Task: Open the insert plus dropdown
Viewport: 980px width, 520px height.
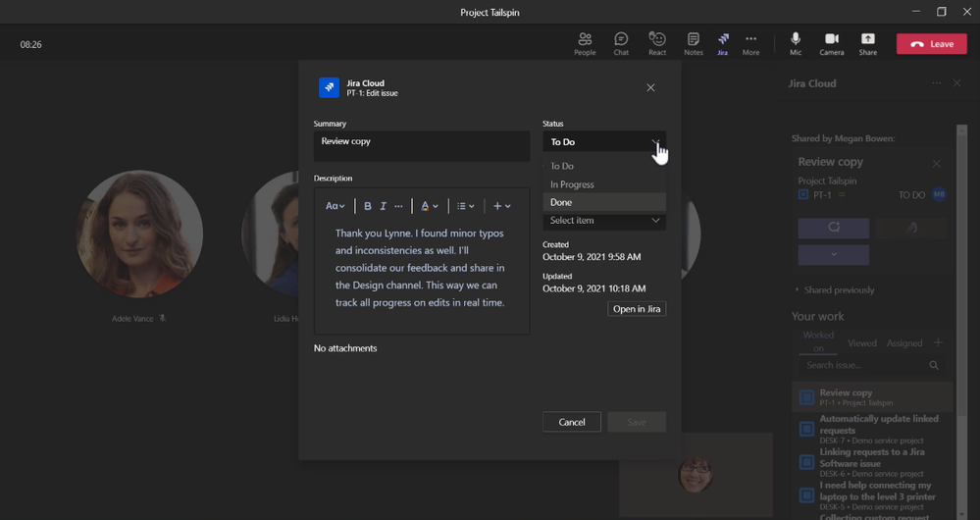Action: [x=502, y=206]
